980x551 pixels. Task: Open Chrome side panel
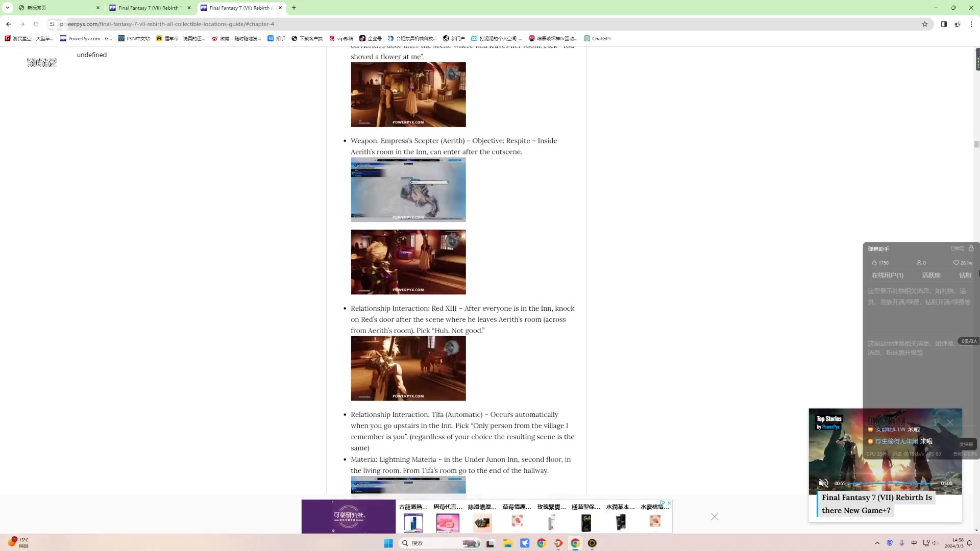(944, 24)
